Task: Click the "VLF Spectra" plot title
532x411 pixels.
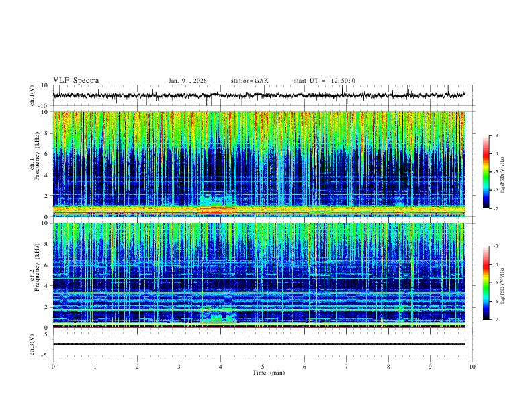Action: 76,80
